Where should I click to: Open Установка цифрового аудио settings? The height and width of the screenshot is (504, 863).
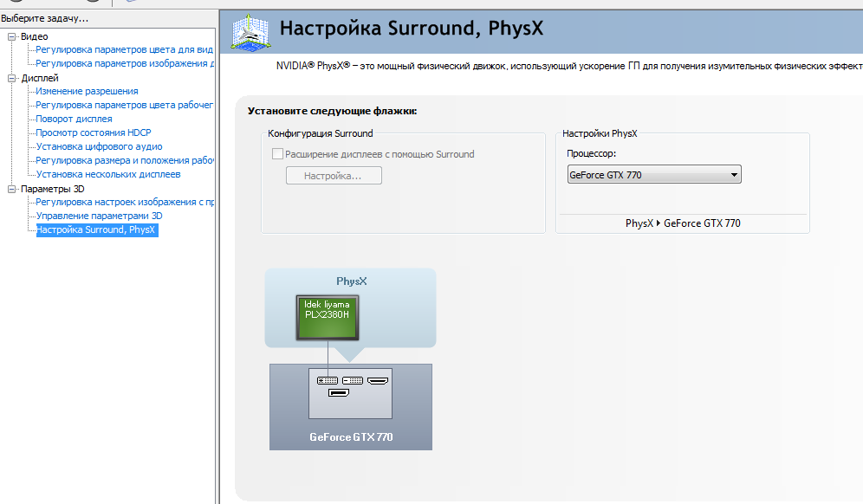pyautogui.click(x=99, y=146)
